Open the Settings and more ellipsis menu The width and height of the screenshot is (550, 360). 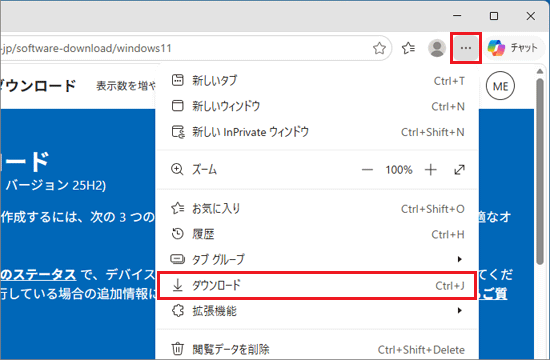click(x=466, y=48)
